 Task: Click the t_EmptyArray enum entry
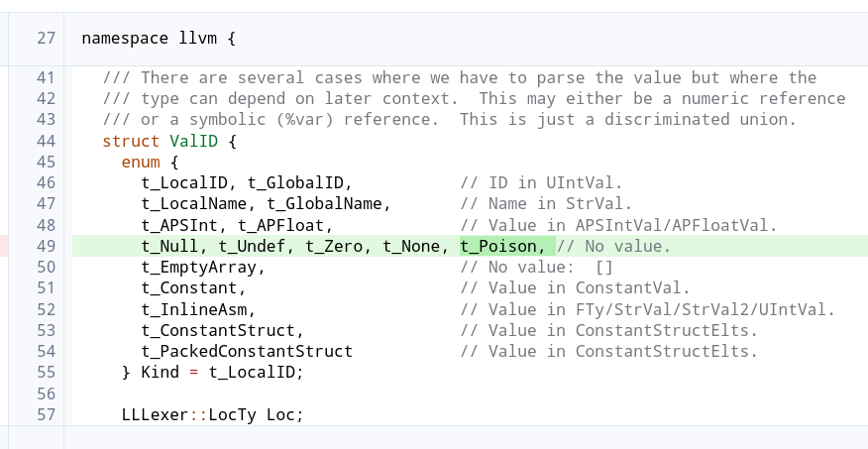coord(203,267)
